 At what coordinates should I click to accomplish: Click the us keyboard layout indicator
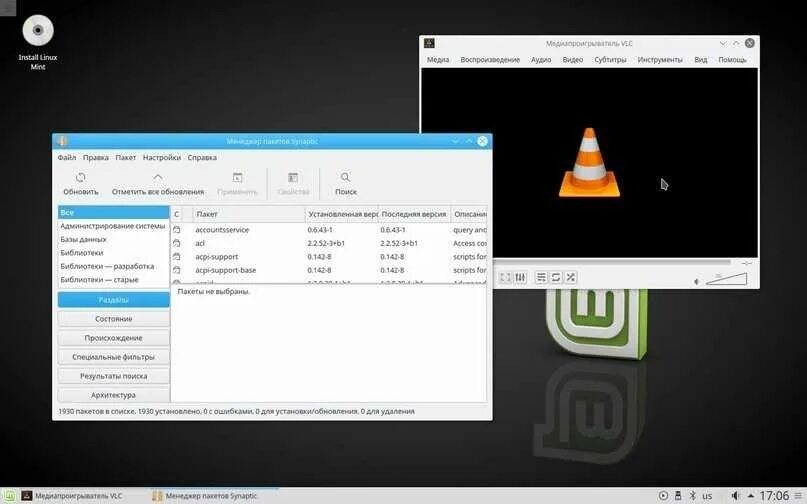tap(707, 496)
